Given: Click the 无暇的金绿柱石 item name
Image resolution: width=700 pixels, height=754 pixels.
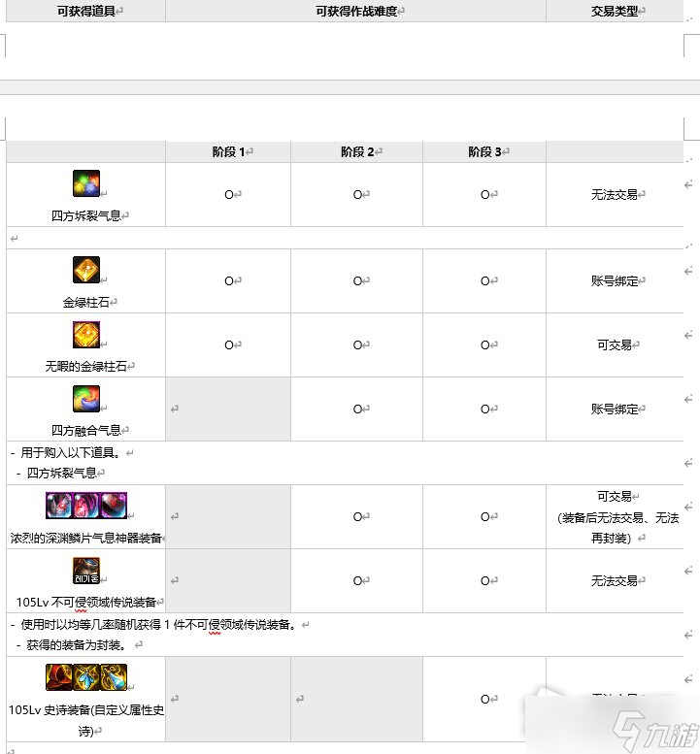Looking at the screenshot, I should tap(86, 367).
